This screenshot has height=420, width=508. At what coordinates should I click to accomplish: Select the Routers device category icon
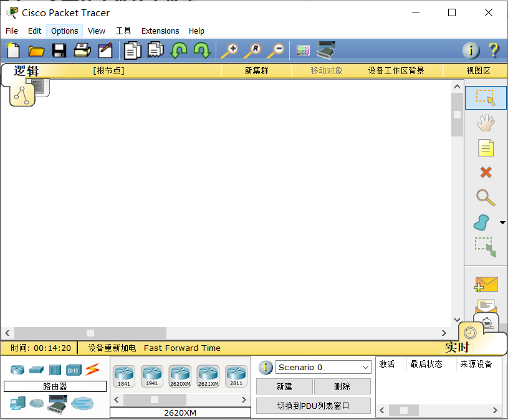point(17,370)
